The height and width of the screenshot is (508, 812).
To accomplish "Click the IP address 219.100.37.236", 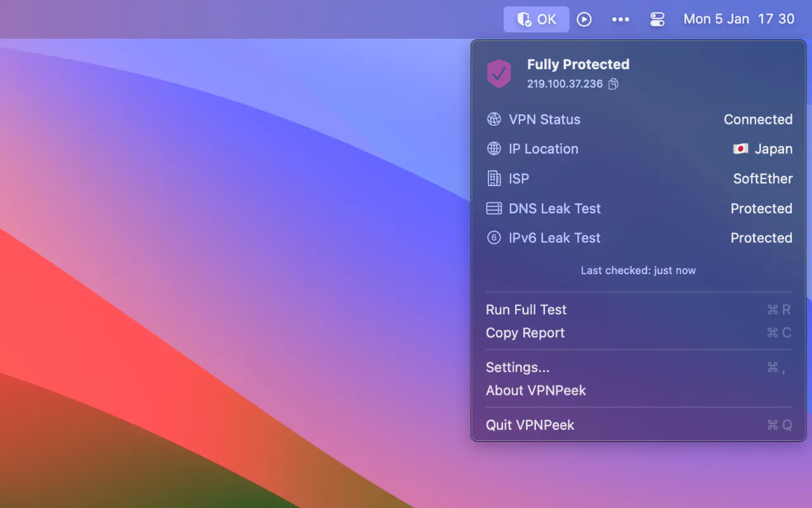I will click(565, 83).
